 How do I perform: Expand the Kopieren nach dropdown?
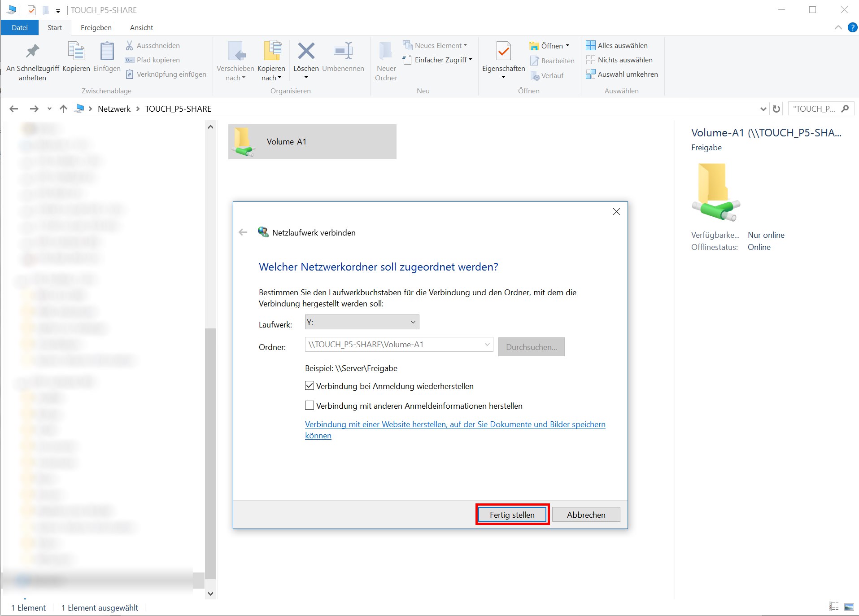point(271,78)
